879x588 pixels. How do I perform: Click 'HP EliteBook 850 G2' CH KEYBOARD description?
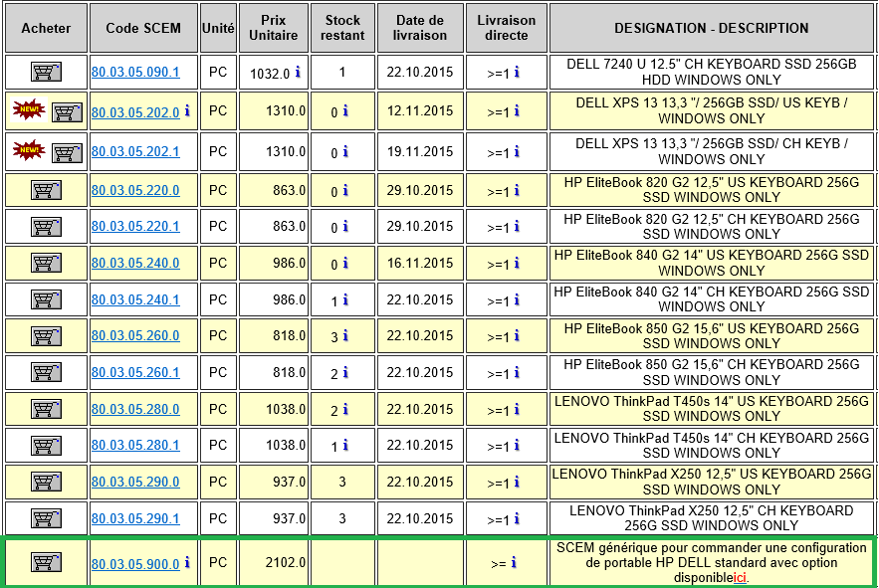point(712,372)
